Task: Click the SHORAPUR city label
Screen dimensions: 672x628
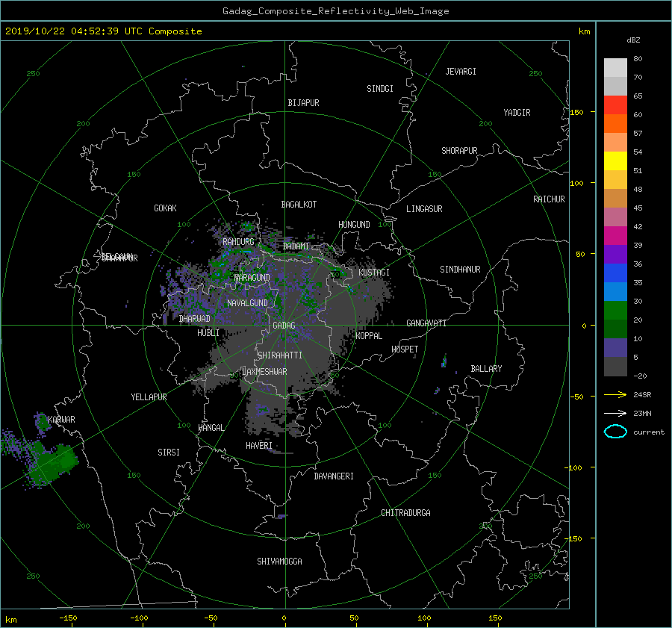Action: coord(459,151)
